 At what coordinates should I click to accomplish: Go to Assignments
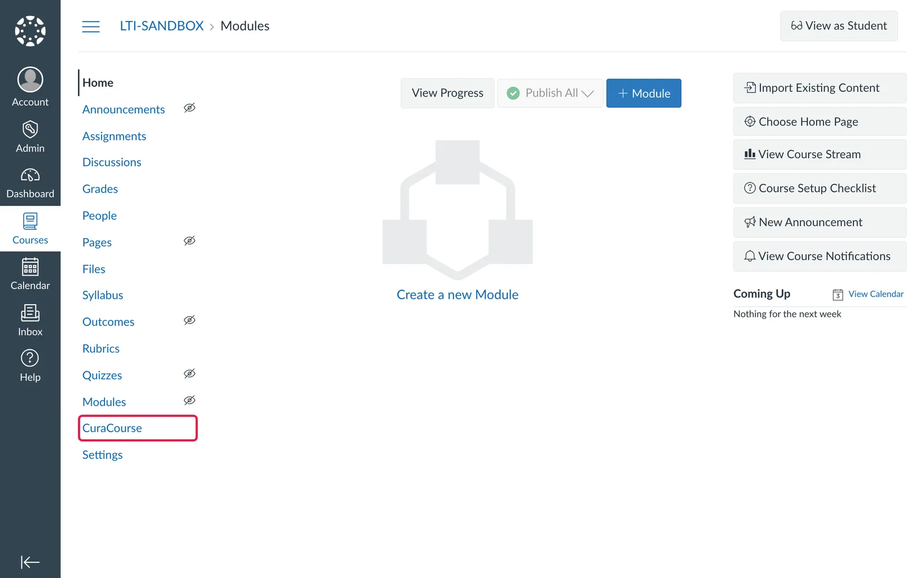(x=114, y=136)
